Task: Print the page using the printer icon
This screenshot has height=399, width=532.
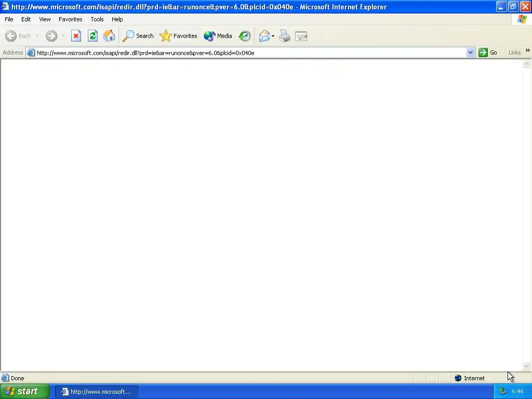Action: pos(285,36)
